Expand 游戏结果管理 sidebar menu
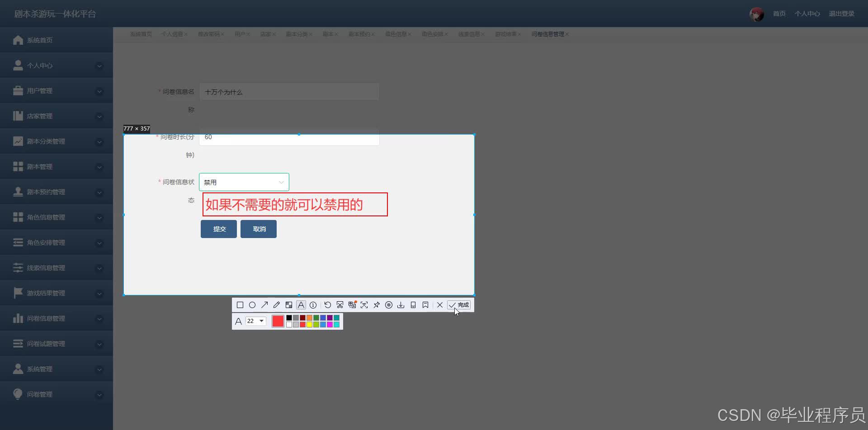Screen dimensions: 868x430 [x=57, y=293]
